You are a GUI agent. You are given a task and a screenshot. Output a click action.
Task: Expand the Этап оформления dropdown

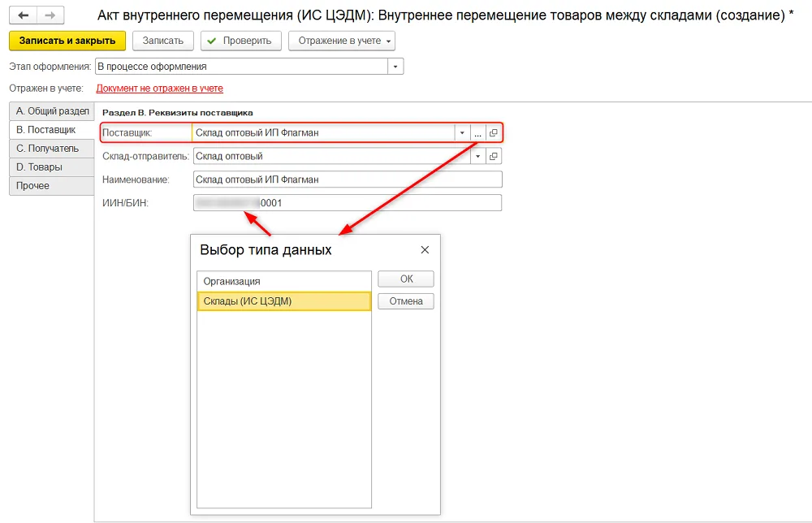click(395, 67)
